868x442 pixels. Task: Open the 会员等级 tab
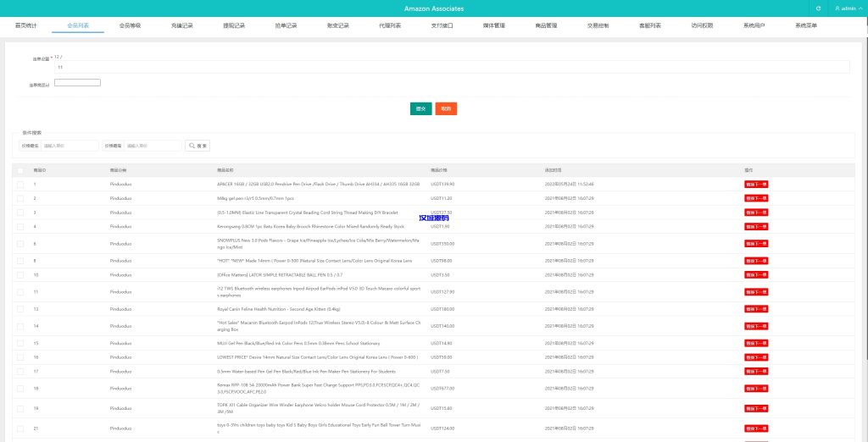click(x=130, y=26)
